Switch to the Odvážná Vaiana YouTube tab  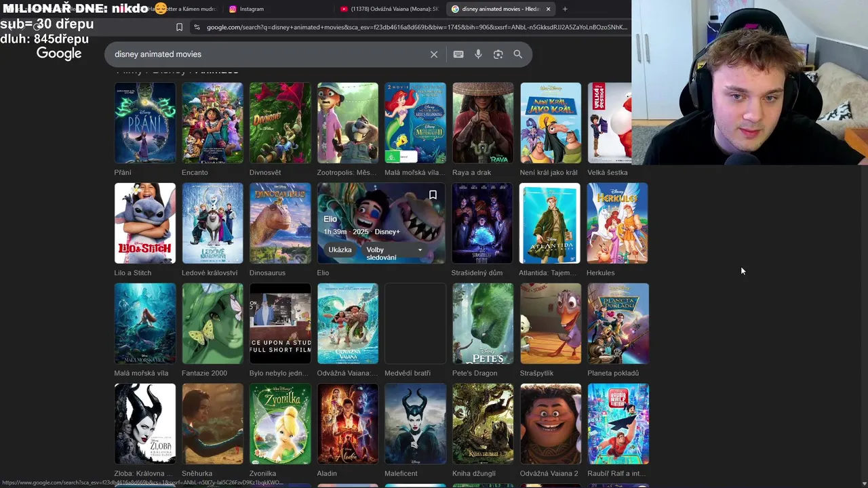[x=390, y=9]
